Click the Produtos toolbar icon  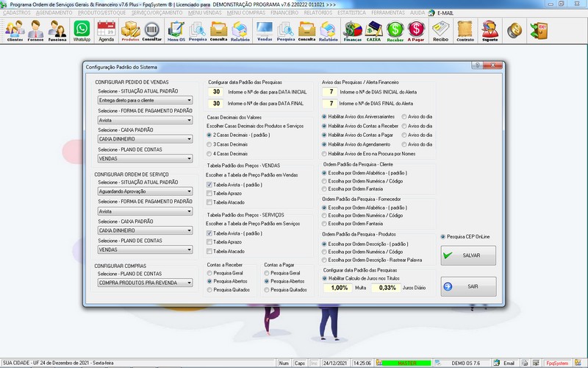tap(130, 31)
